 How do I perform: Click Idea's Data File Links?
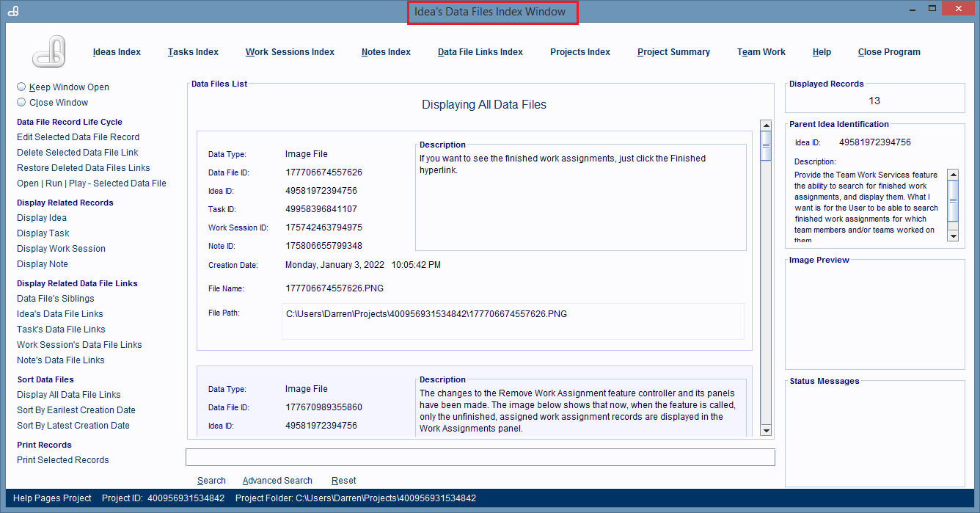coord(60,314)
